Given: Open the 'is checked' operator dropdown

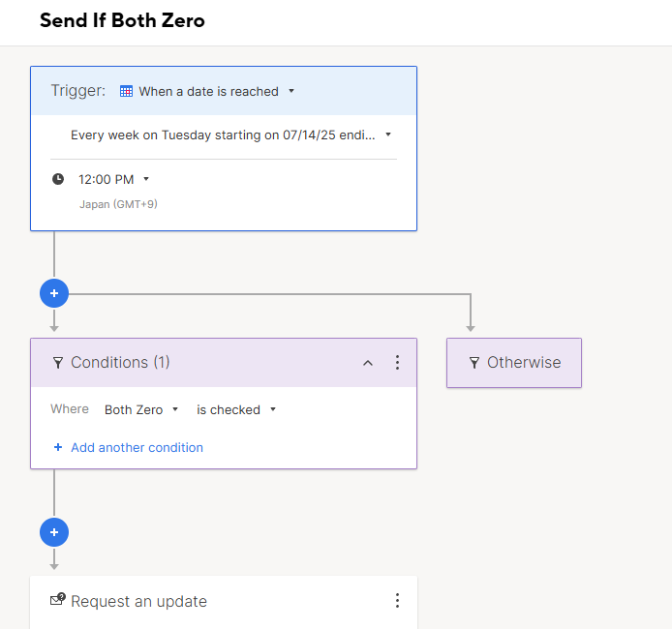Looking at the screenshot, I should (x=236, y=409).
